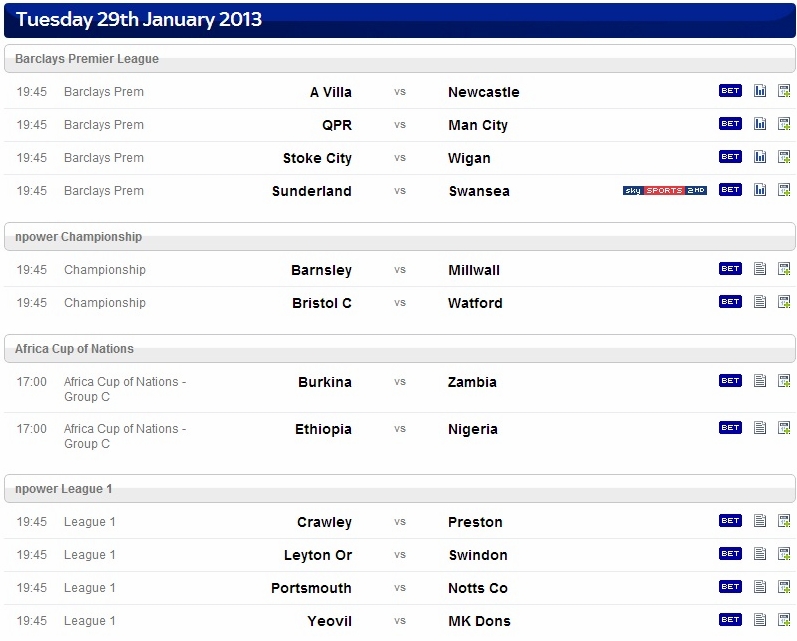Click BET button for Portsmouth vs Notts Co
Image resolution: width=797 pixels, height=641 pixels.
(x=730, y=587)
